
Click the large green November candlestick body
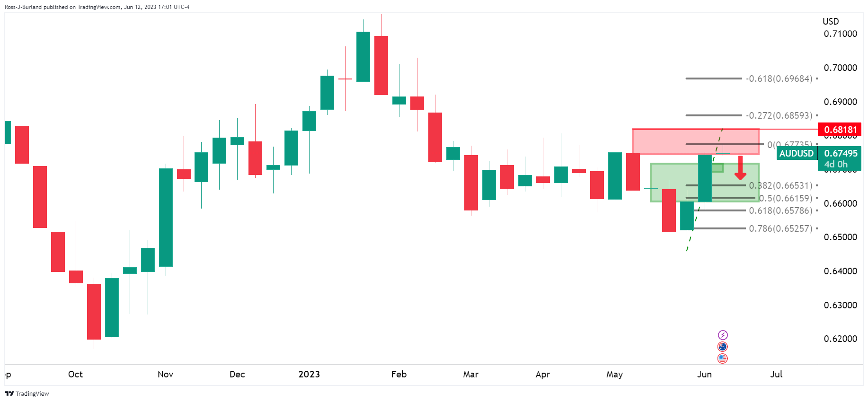(166, 218)
